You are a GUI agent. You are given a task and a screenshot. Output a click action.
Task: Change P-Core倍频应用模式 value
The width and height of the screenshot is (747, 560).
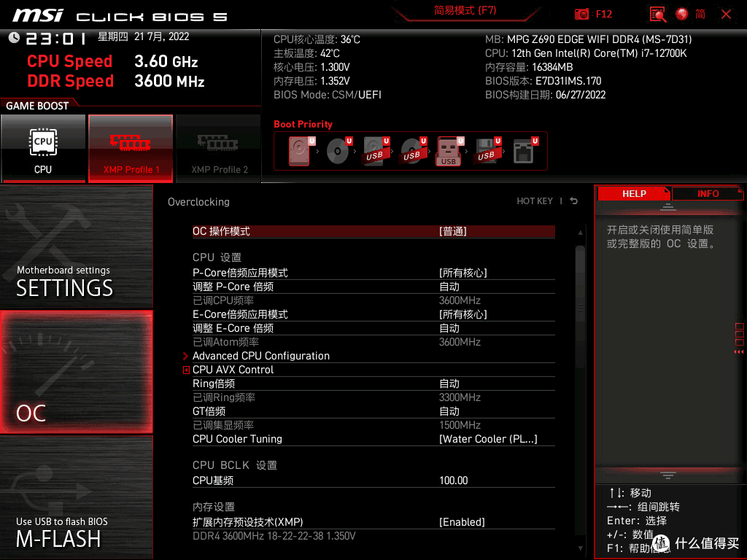pyautogui.click(x=463, y=273)
